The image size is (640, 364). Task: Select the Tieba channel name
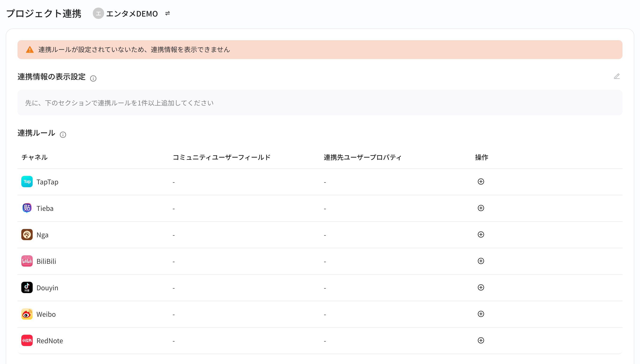tap(45, 208)
